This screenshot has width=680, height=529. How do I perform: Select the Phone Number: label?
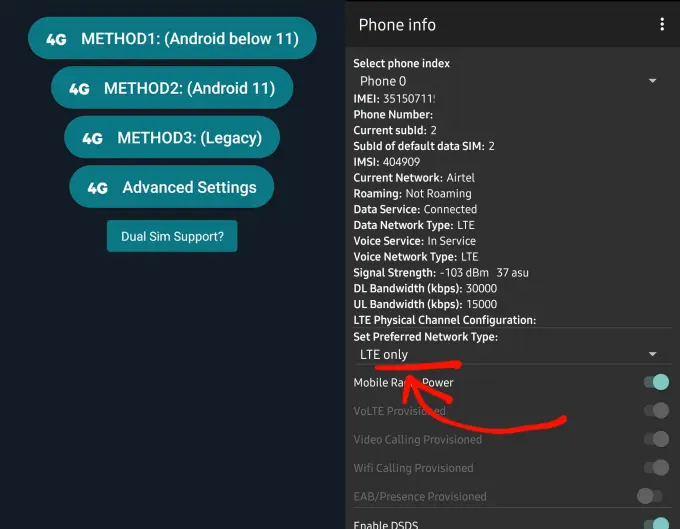[393, 114]
